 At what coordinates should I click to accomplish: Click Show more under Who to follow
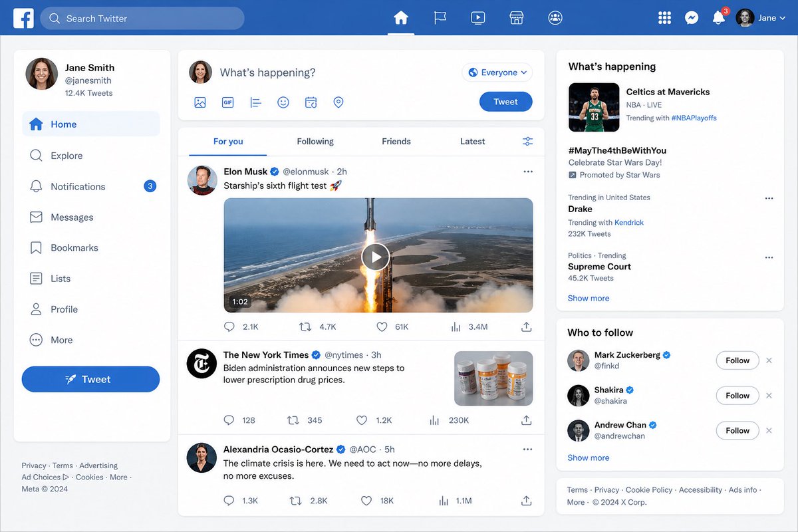(x=589, y=458)
